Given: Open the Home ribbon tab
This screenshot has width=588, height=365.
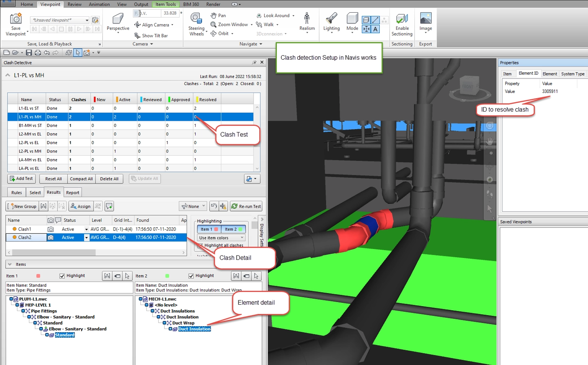Looking at the screenshot, I should (27, 4).
